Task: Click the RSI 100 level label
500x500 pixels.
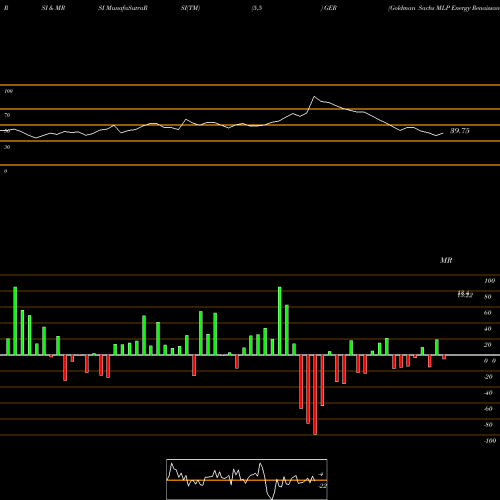Action: [8, 91]
